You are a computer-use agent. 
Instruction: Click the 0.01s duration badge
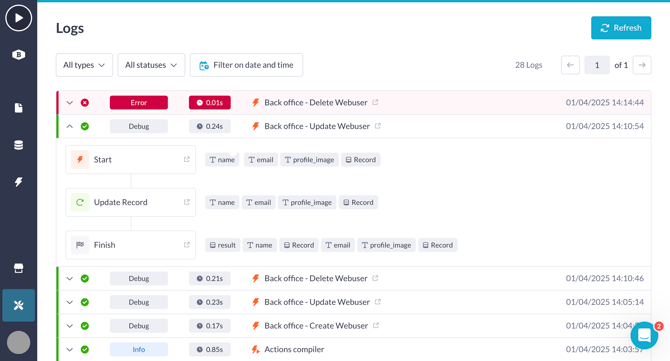(x=210, y=103)
